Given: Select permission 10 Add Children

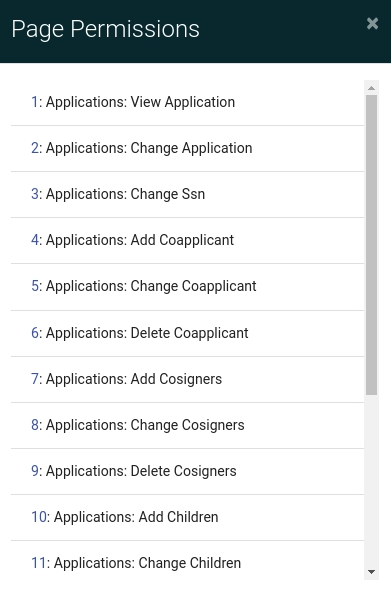Looking at the screenshot, I should tap(187, 517).
